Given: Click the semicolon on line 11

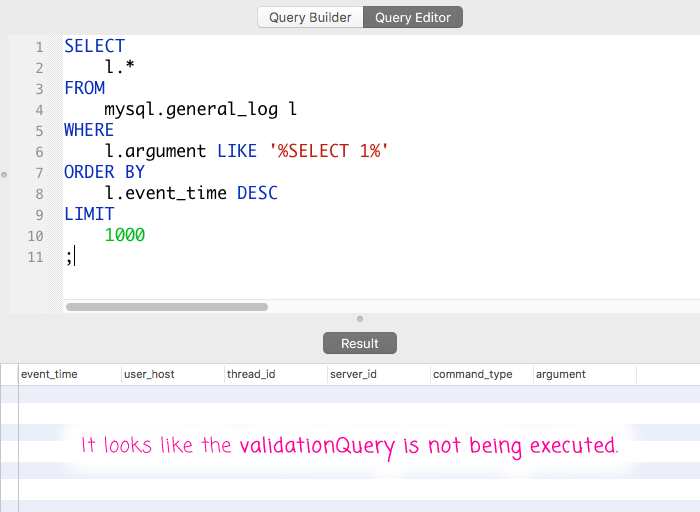Looking at the screenshot, I should tap(69, 258).
